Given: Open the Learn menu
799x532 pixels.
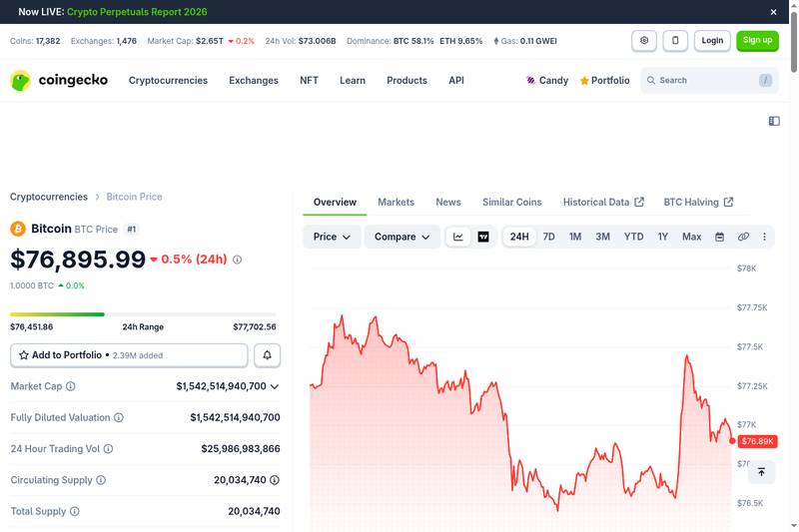Looking at the screenshot, I should (353, 81).
